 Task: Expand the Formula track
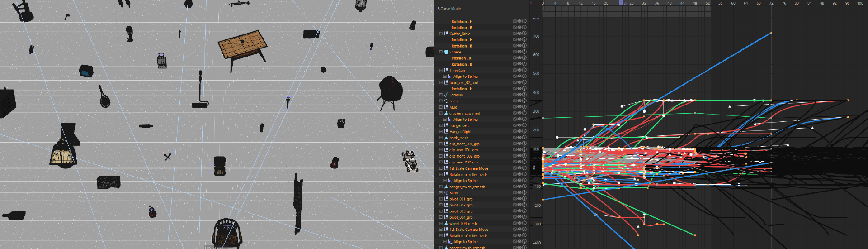pos(441,95)
